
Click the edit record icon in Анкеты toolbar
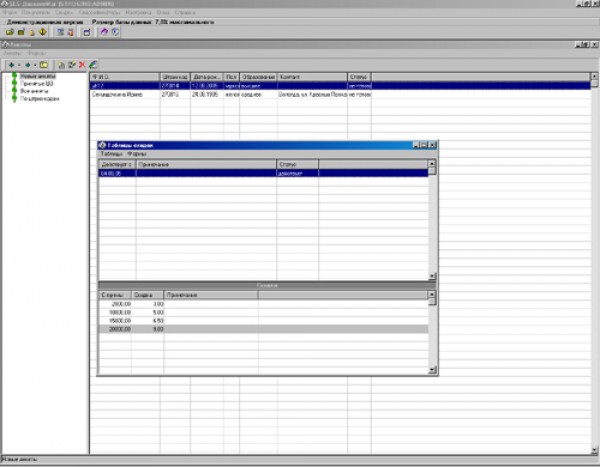click(x=72, y=65)
